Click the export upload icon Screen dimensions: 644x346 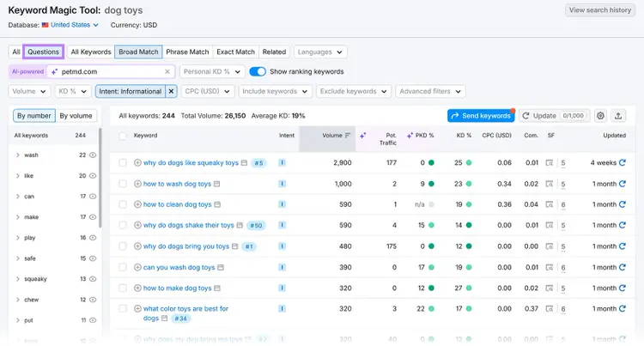tap(617, 116)
